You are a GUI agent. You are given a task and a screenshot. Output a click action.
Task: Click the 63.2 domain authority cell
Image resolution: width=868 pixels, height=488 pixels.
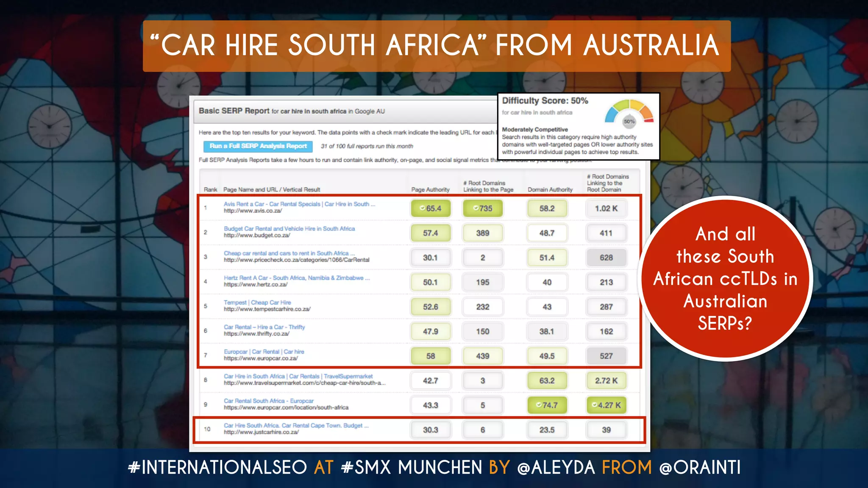click(547, 380)
